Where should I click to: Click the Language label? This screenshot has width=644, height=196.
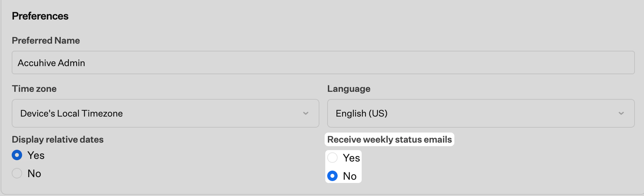348,89
